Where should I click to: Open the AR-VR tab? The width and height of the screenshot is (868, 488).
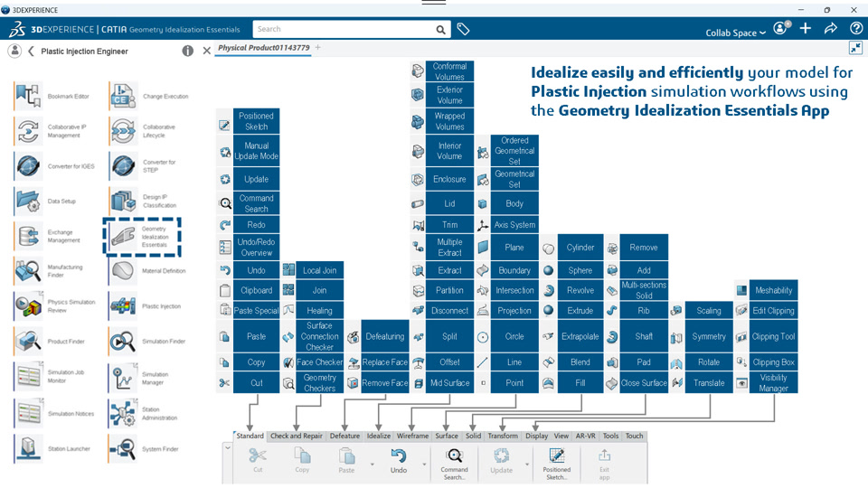(585, 436)
